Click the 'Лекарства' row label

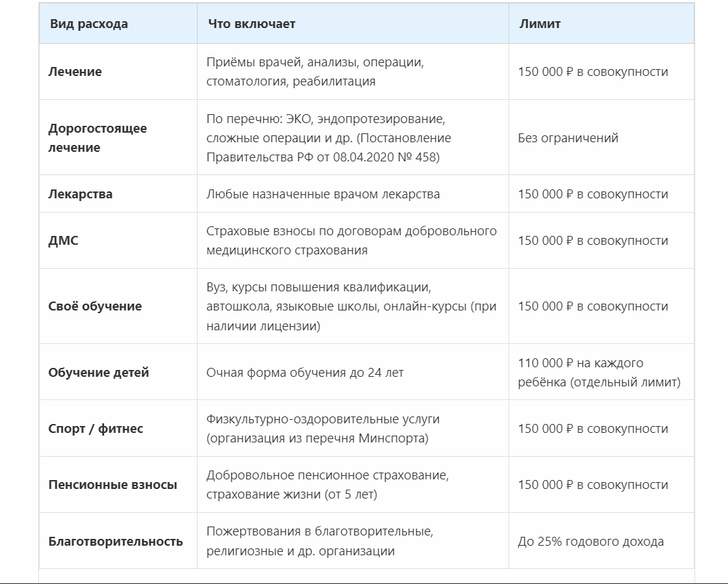pyautogui.click(x=81, y=194)
